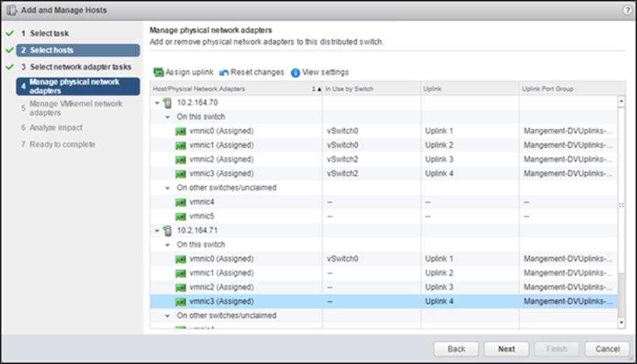Image resolution: width=637 pixels, height=364 pixels.
Task: Collapse 'On other switches/unclaimed' under 10.2.164.71
Action: pyautogui.click(x=167, y=316)
